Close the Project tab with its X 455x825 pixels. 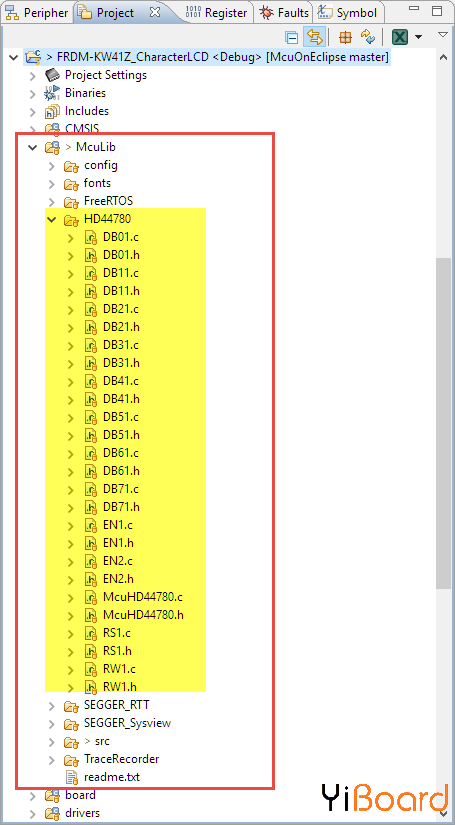point(155,12)
